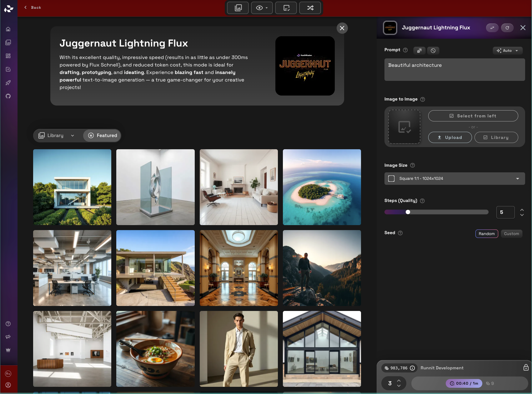Click the Select from left button
The image size is (532, 394).
pyautogui.click(x=473, y=116)
